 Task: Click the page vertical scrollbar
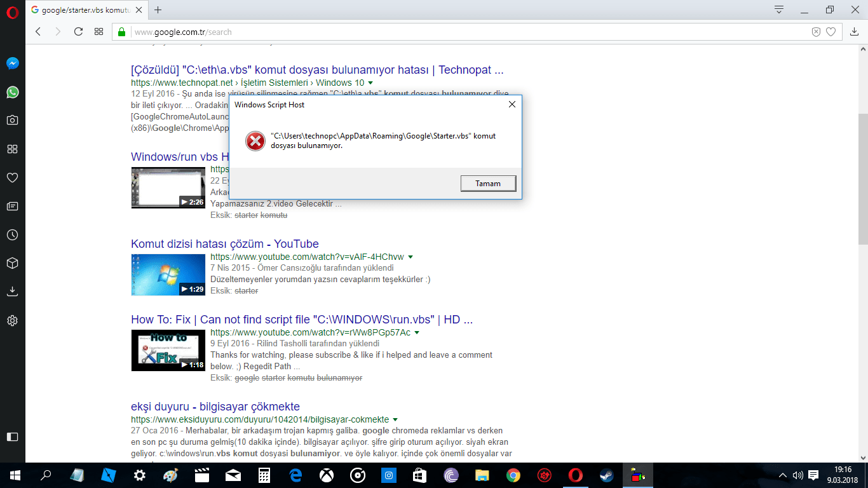(x=862, y=179)
